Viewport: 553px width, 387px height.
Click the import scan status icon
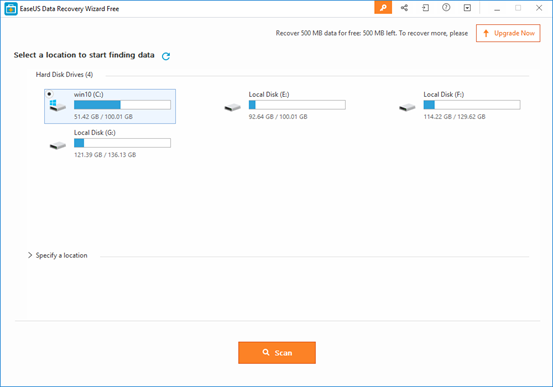pyautogui.click(x=425, y=8)
